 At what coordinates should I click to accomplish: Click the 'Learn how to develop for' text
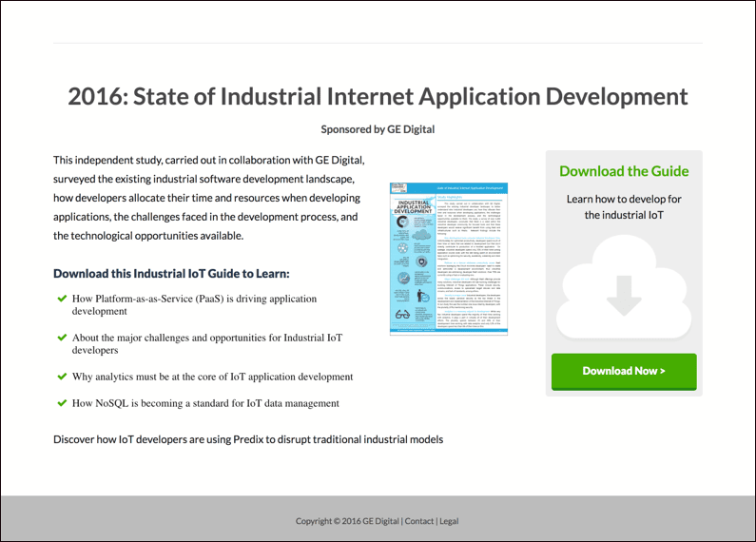(x=624, y=199)
